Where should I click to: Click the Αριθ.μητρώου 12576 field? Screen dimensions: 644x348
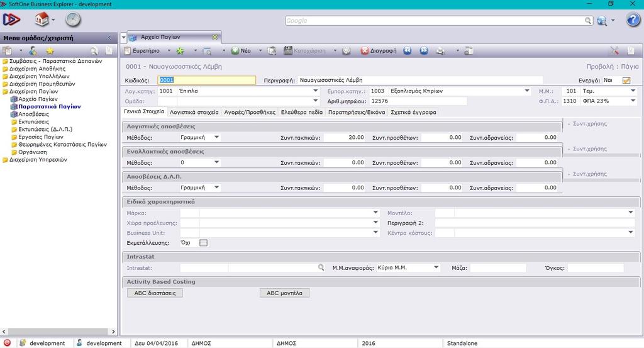click(418, 101)
